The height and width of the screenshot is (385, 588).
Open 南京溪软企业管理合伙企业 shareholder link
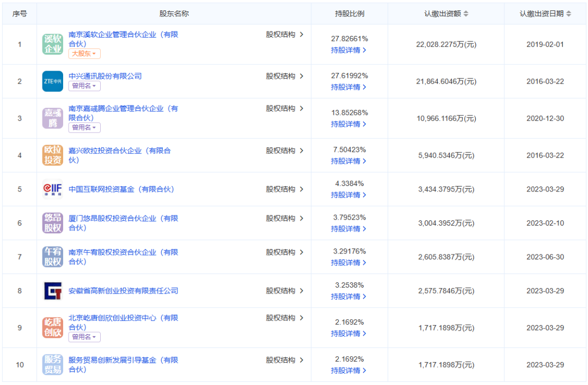[124, 39]
